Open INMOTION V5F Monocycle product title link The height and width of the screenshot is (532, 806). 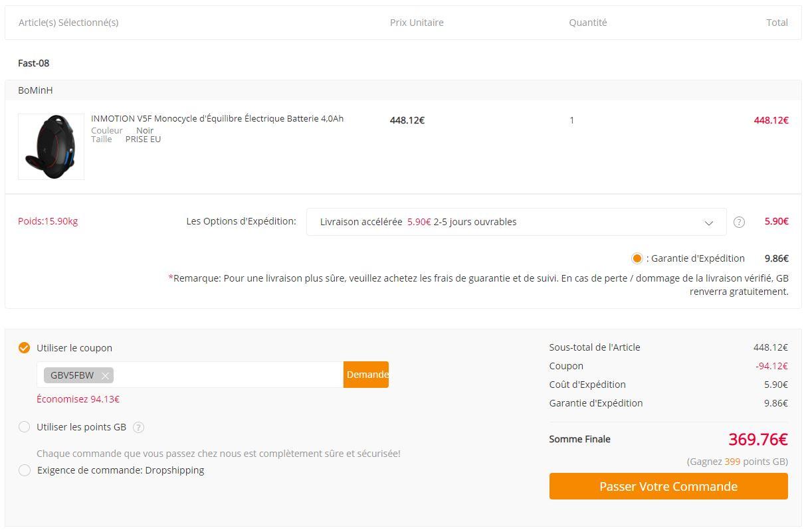click(x=217, y=119)
